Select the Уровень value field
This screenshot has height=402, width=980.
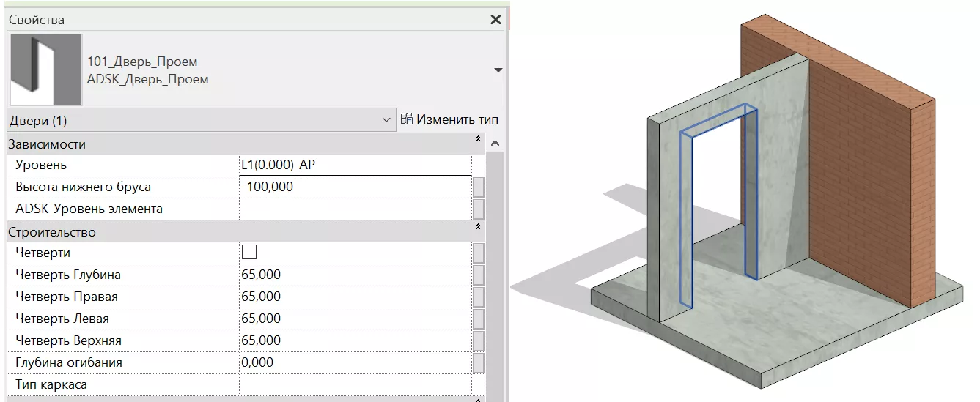tap(355, 165)
